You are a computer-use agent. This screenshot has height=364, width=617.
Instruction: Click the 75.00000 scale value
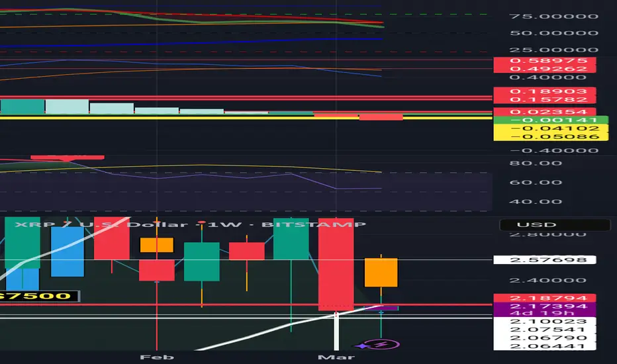(553, 17)
